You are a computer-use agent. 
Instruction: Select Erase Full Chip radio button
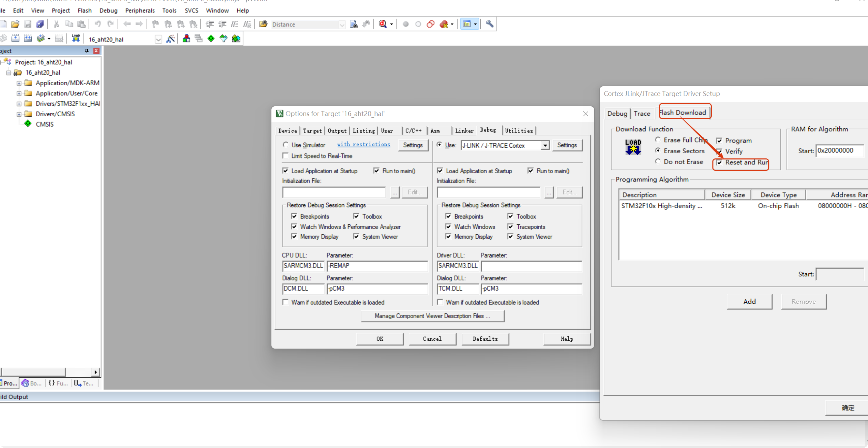point(658,140)
